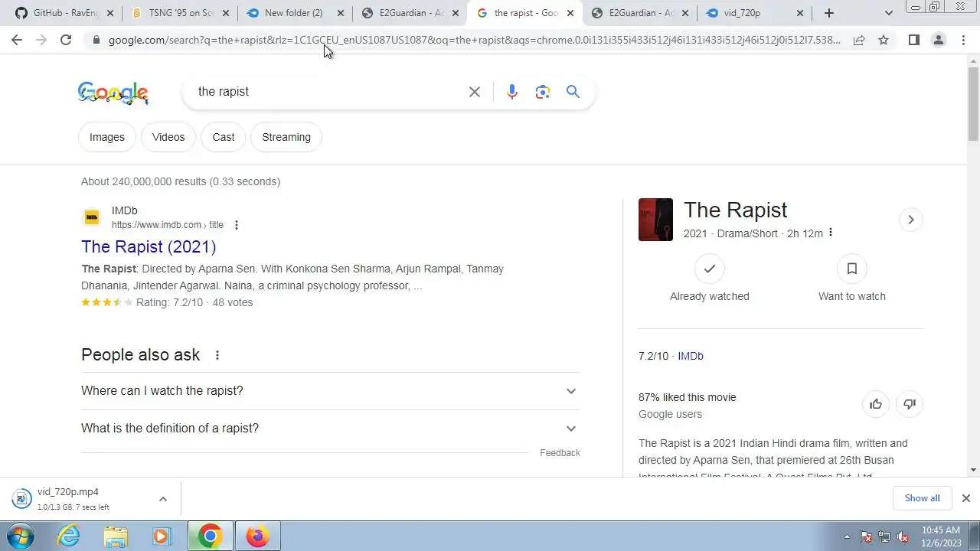The height and width of the screenshot is (551, 980).
Task: Open the Chrome profile menu
Action: (938, 40)
